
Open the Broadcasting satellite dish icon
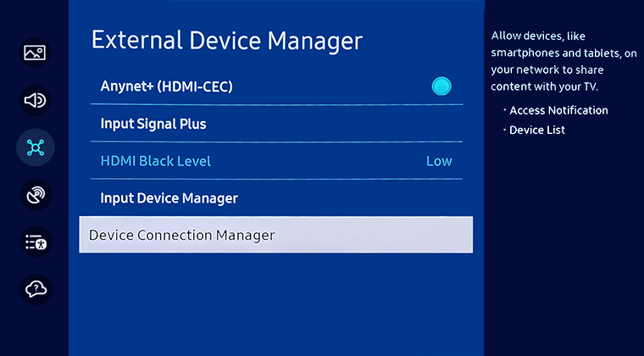[35, 195]
